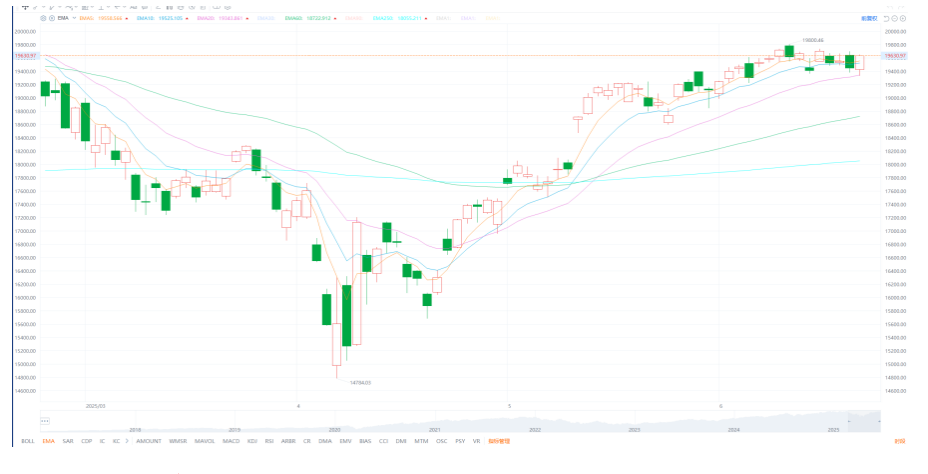Click the right 19630.97 current price tag

pos(894,56)
